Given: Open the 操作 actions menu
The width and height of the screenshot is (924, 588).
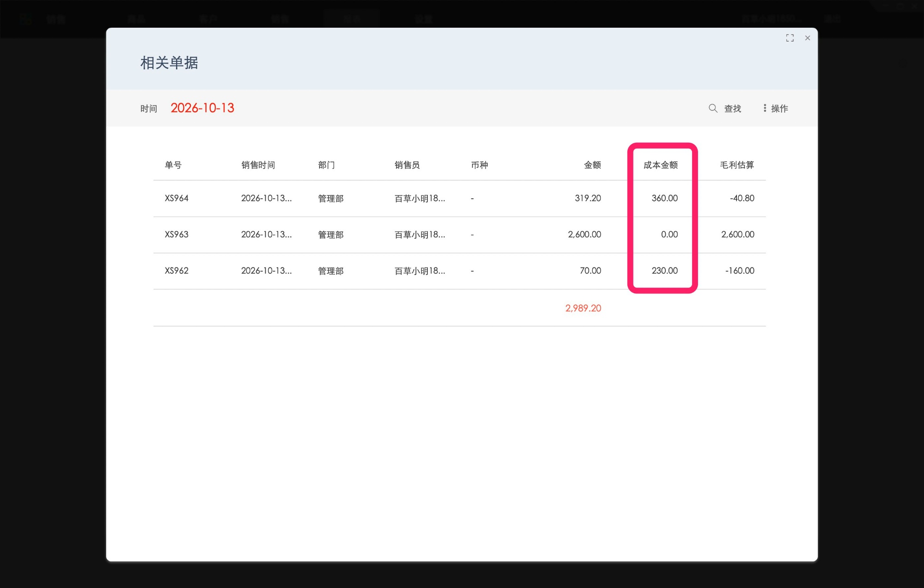Looking at the screenshot, I should click(775, 109).
